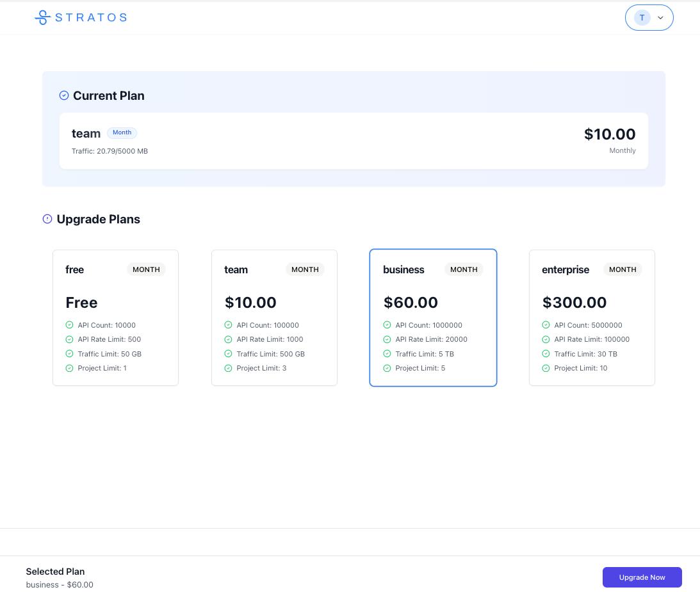Screen dimensions: 700x592
Task: Click check icon beside API Rate Limit: 20000
Action: pyautogui.click(x=387, y=339)
